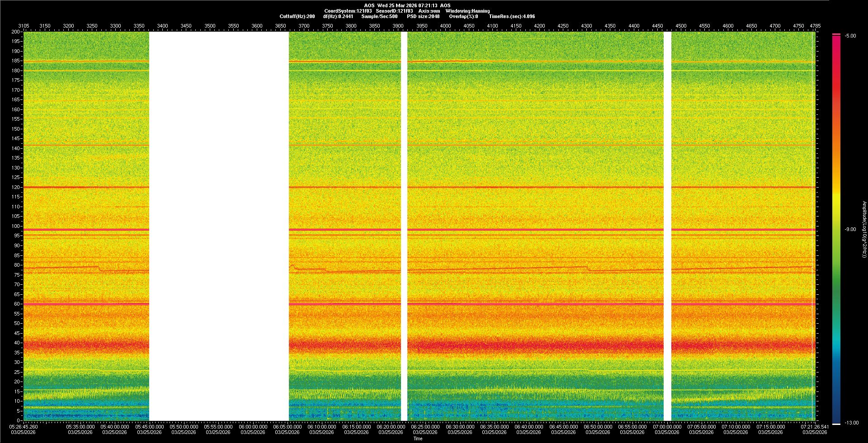Click the Cuttoff(Hz):200 header text
This screenshot has width=868, height=443.
(x=297, y=16)
